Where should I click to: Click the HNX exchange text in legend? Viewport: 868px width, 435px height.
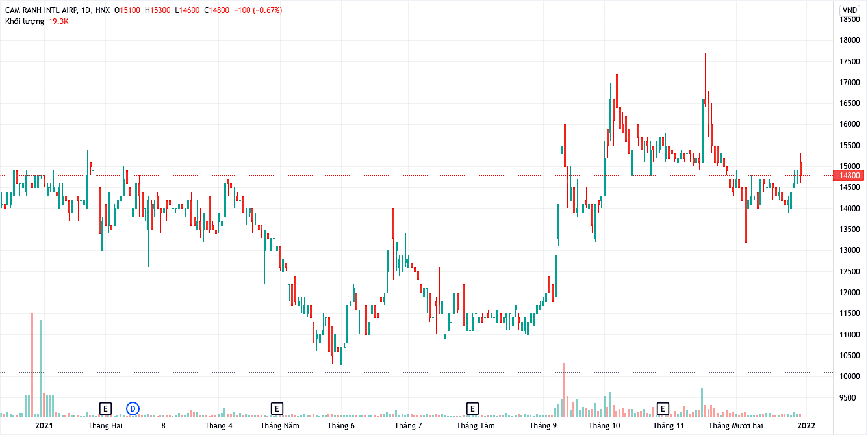(x=102, y=10)
